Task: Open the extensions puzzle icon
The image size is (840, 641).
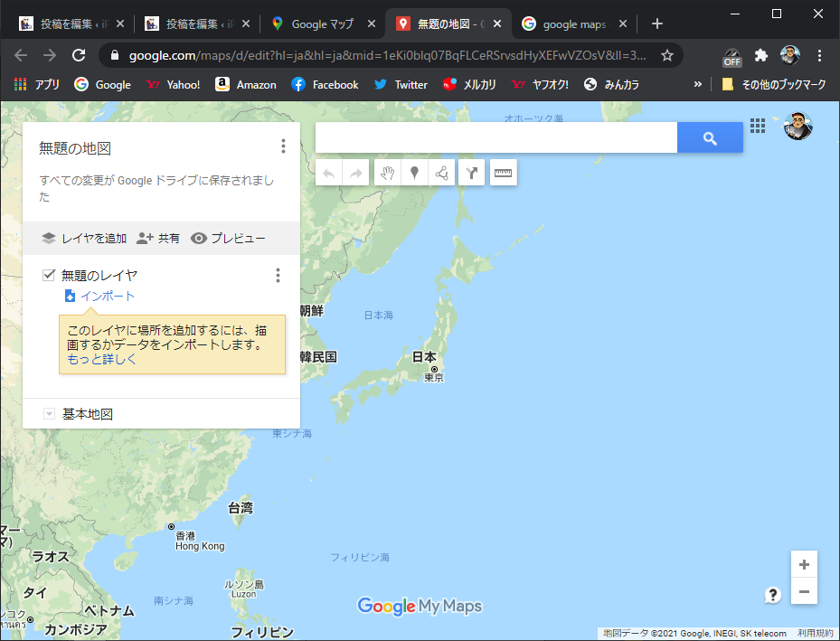Action: [760, 55]
